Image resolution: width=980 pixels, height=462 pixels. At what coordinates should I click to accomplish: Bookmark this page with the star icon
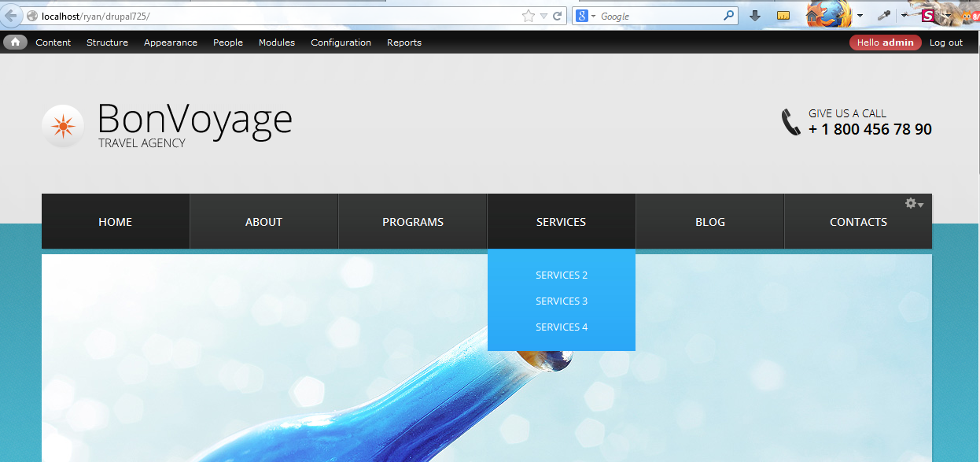pyautogui.click(x=529, y=16)
